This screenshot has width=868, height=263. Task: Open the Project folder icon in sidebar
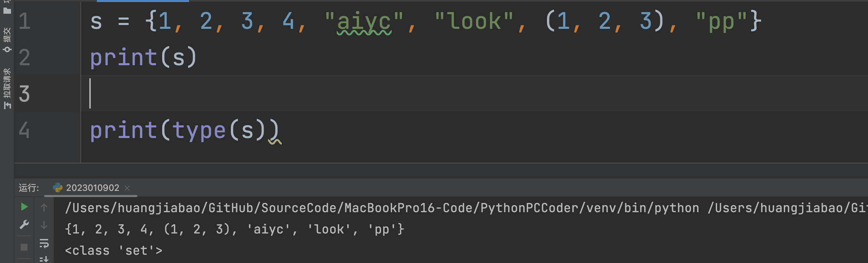pos(7,11)
